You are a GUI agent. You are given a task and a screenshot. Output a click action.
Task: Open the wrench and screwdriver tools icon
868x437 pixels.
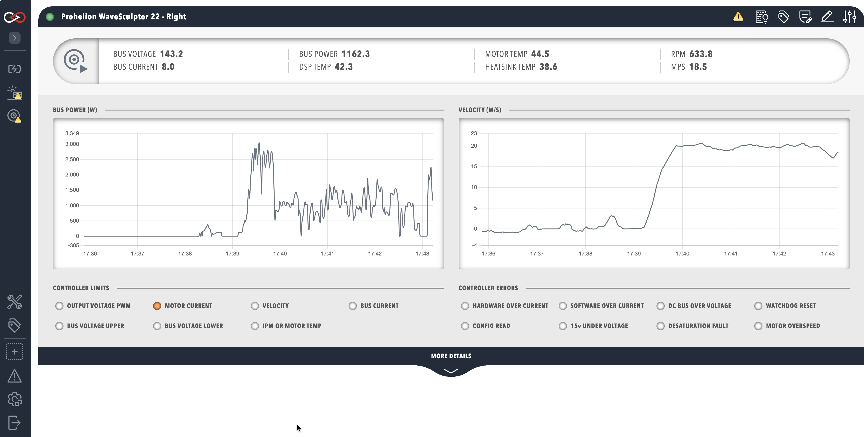(x=14, y=302)
